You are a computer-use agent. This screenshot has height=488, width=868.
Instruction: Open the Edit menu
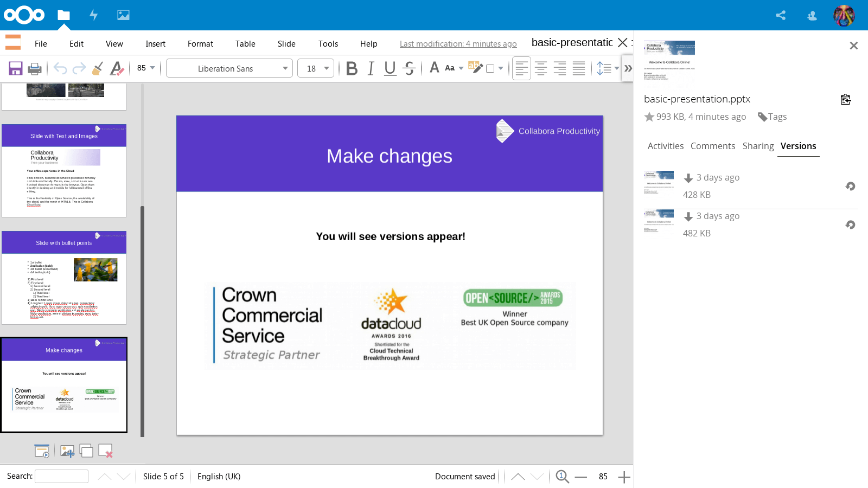[76, 44]
